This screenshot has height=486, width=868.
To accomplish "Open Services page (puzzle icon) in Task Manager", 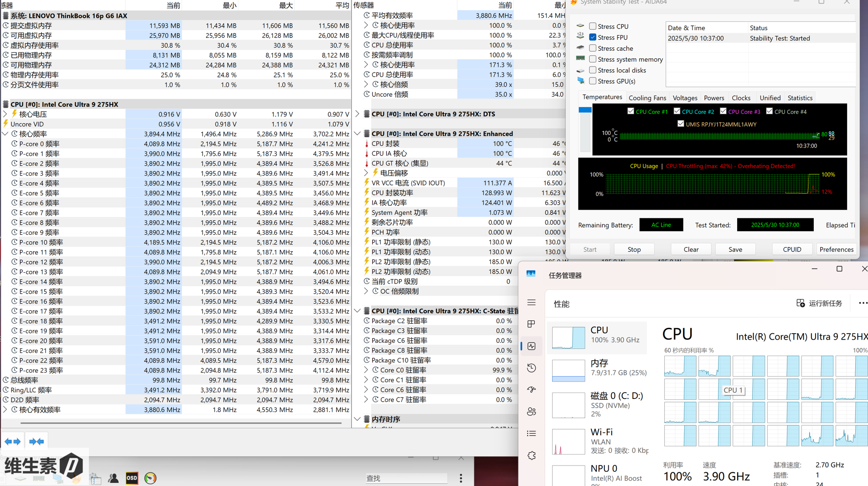I will (532, 455).
